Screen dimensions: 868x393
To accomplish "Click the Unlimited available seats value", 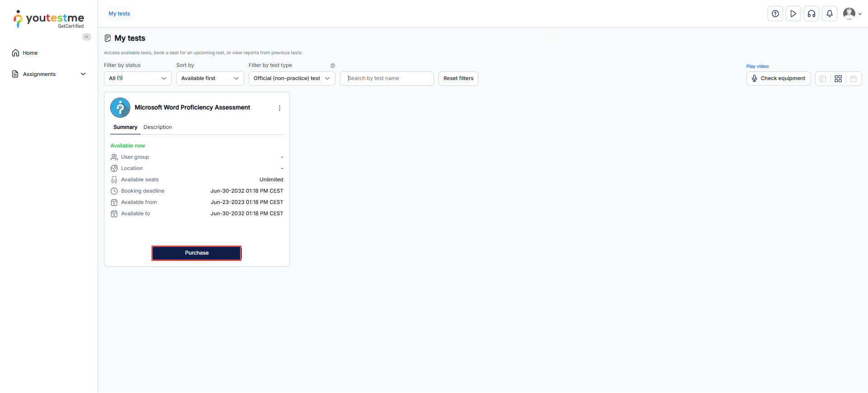I will (271, 180).
